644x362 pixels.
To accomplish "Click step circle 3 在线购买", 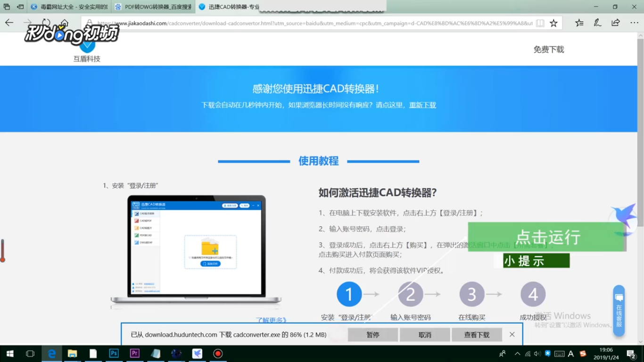I will coord(472,294).
